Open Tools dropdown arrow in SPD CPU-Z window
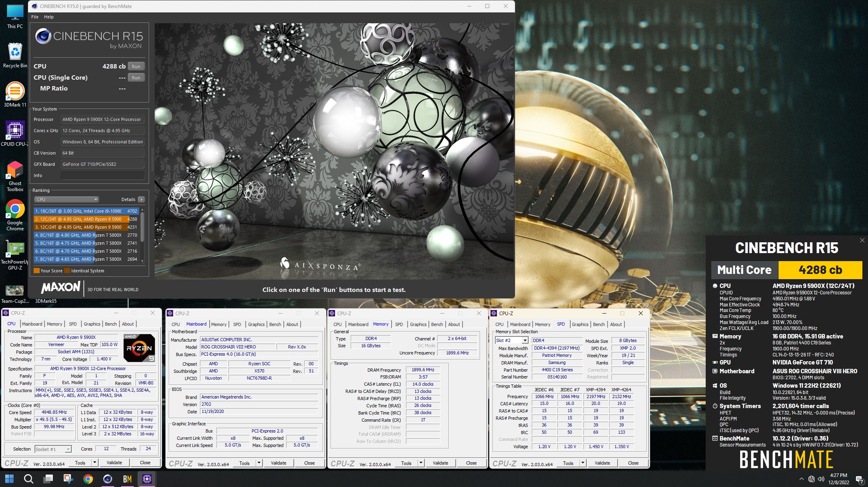The width and height of the screenshot is (868, 487). coord(583,463)
